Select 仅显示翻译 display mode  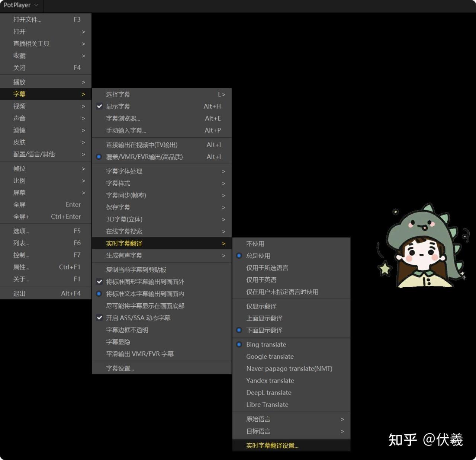pos(261,306)
